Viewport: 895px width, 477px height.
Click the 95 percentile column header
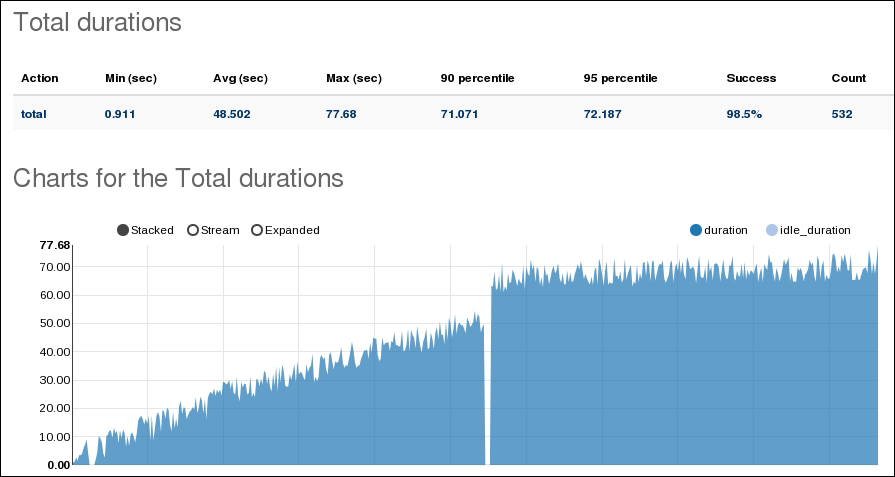pos(620,78)
